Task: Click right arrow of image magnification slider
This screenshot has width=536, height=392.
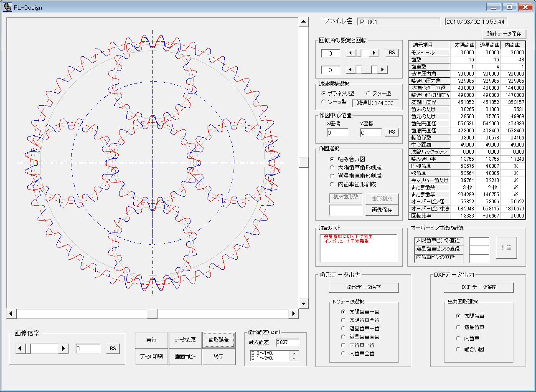Action: (63, 349)
